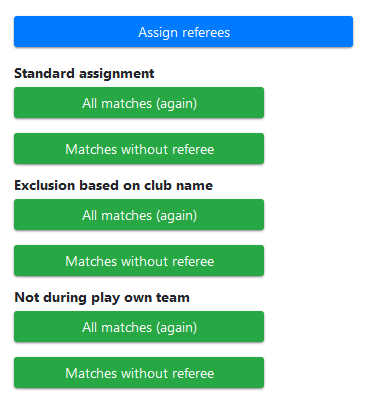Click the first green button below Standard assignment
The width and height of the screenshot is (366, 410).
click(139, 103)
